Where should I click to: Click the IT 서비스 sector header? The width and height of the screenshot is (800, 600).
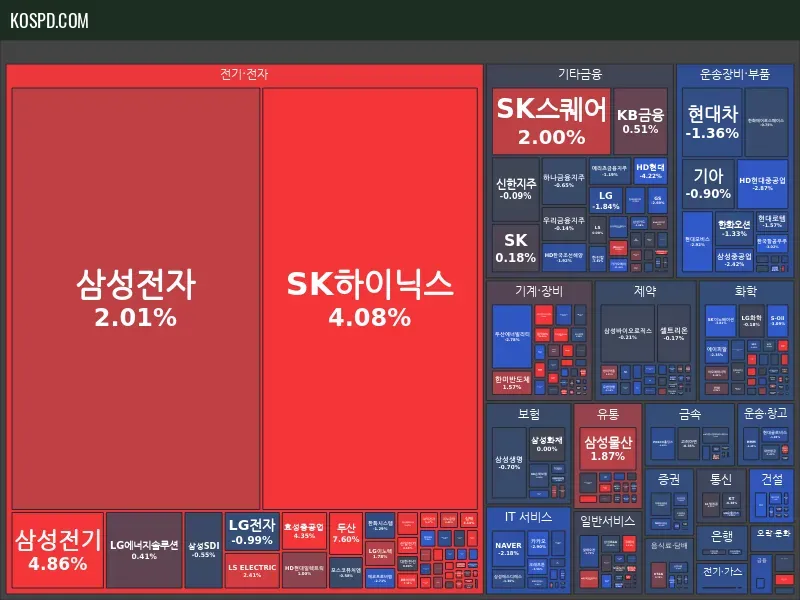tap(528, 517)
